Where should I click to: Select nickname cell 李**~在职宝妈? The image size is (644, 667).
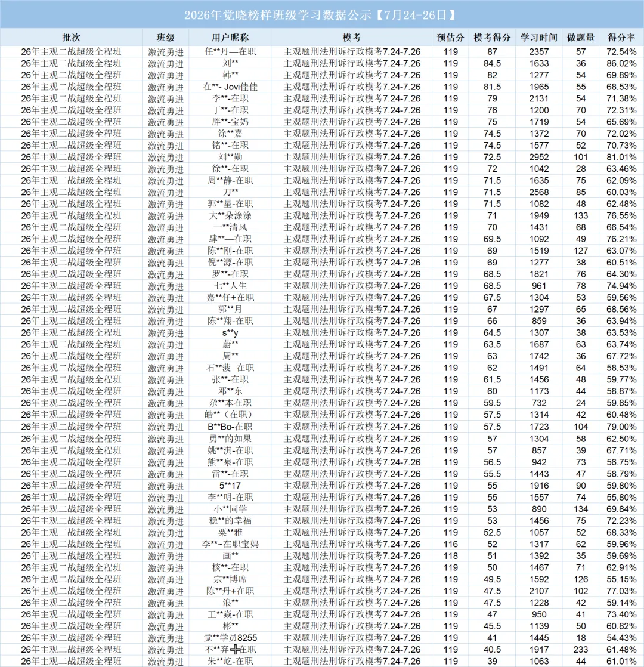point(230,544)
